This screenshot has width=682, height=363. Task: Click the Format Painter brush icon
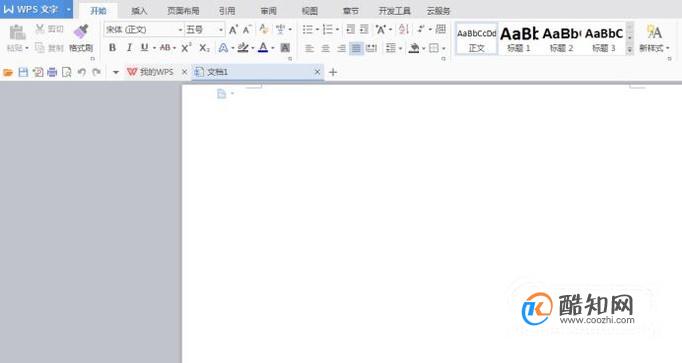click(81, 31)
